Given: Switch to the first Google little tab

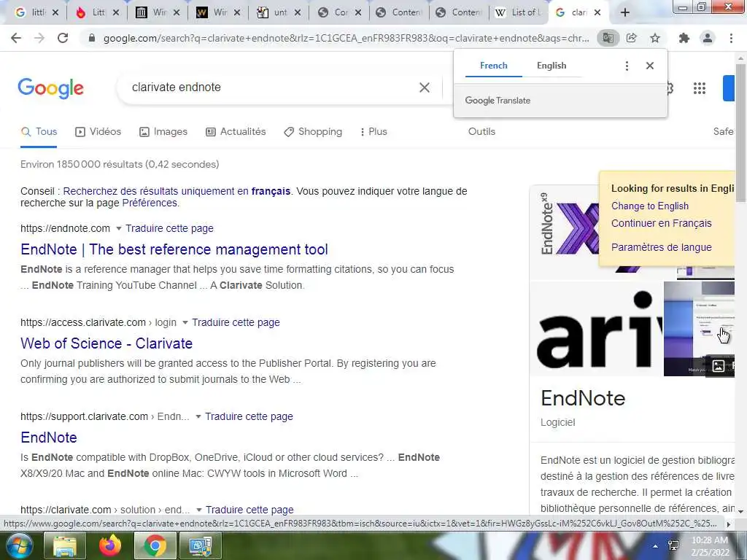Looking at the screenshot, I should [31, 12].
